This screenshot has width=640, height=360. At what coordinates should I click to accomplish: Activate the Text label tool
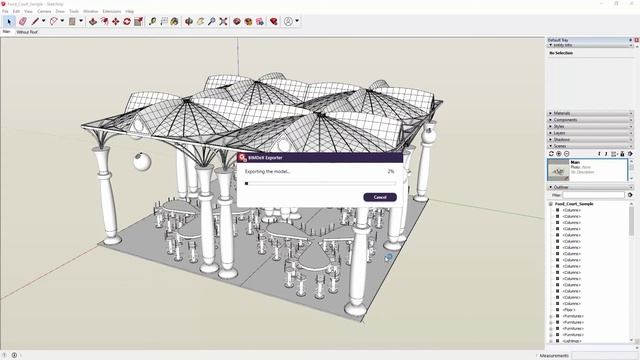click(x=164, y=22)
